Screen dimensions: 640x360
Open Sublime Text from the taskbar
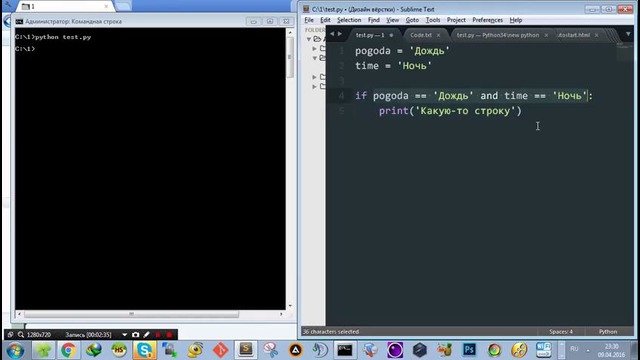[x=246, y=350]
